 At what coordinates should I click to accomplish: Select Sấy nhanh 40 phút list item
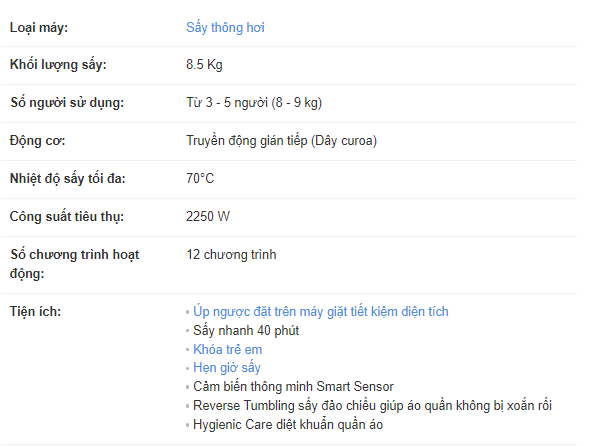pos(246,330)
